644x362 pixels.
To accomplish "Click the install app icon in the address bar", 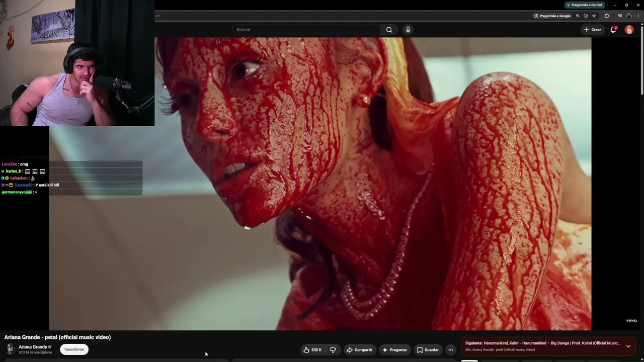I will click(586, 16).
